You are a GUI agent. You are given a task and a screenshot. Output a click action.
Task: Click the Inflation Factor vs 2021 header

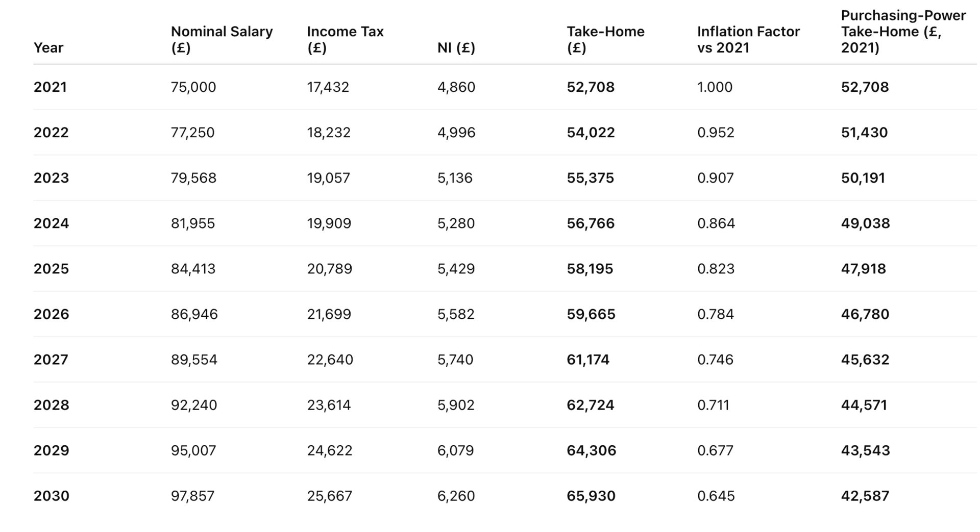748,39
